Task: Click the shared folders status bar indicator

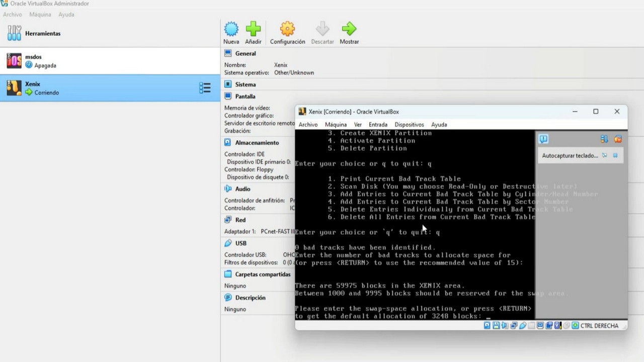Action: (532, 326)
